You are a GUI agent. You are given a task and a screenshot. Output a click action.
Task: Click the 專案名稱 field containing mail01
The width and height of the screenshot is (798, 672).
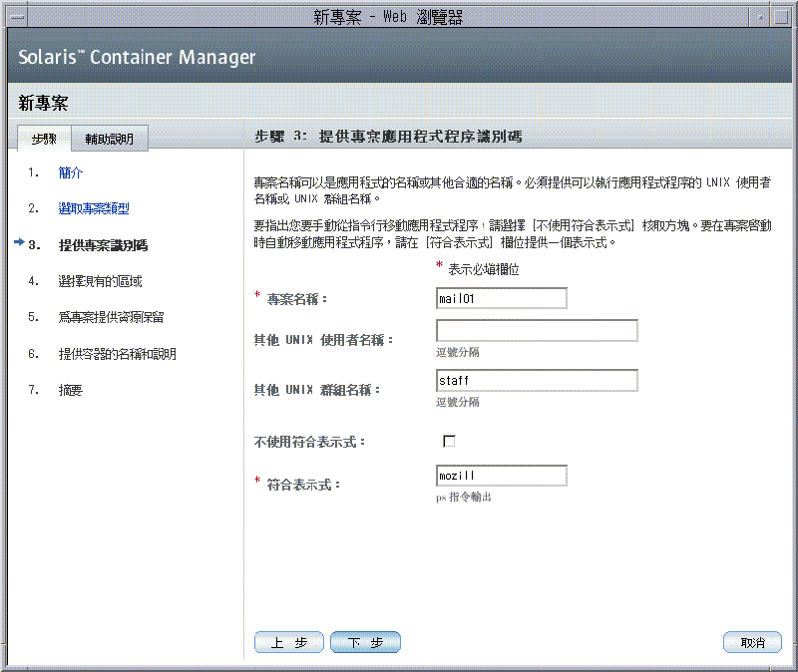pyautogui.click(x=502, y=298)
